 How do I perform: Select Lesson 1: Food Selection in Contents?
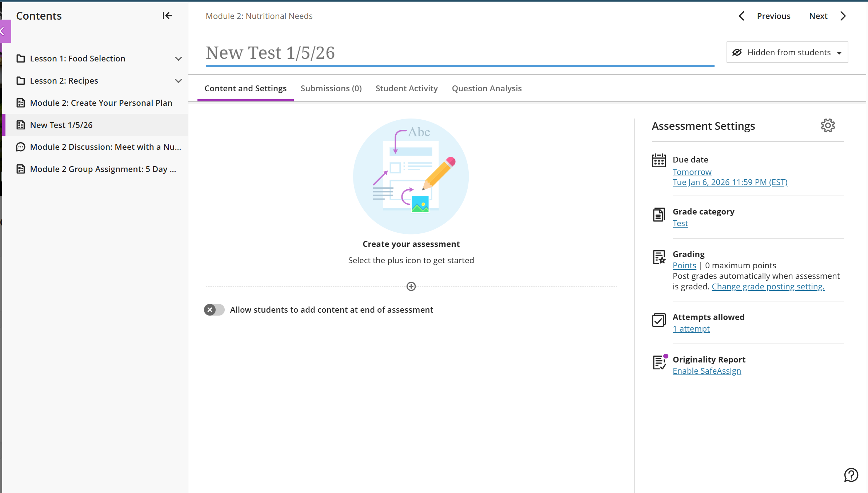(x=77, y=59)
